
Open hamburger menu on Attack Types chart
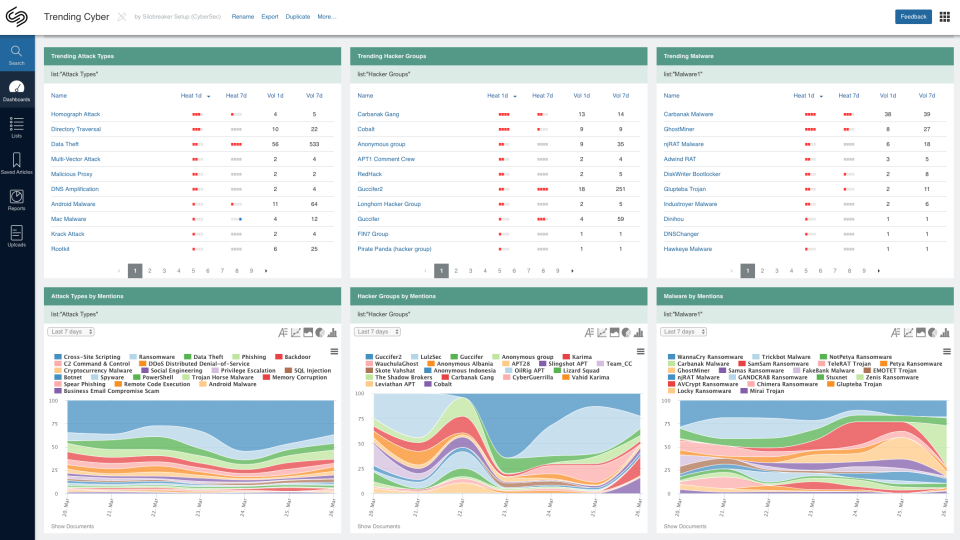click(334, 351)
